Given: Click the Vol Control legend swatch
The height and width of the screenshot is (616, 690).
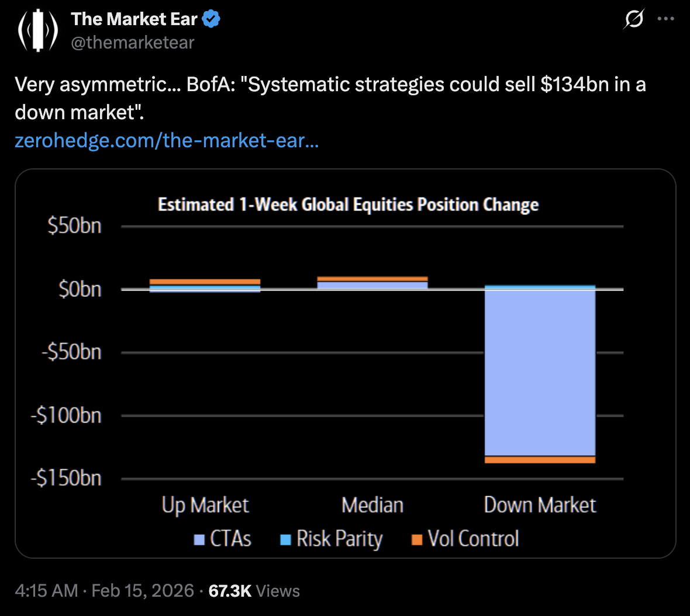Looking at the screenshot, I should pos(417,539).
